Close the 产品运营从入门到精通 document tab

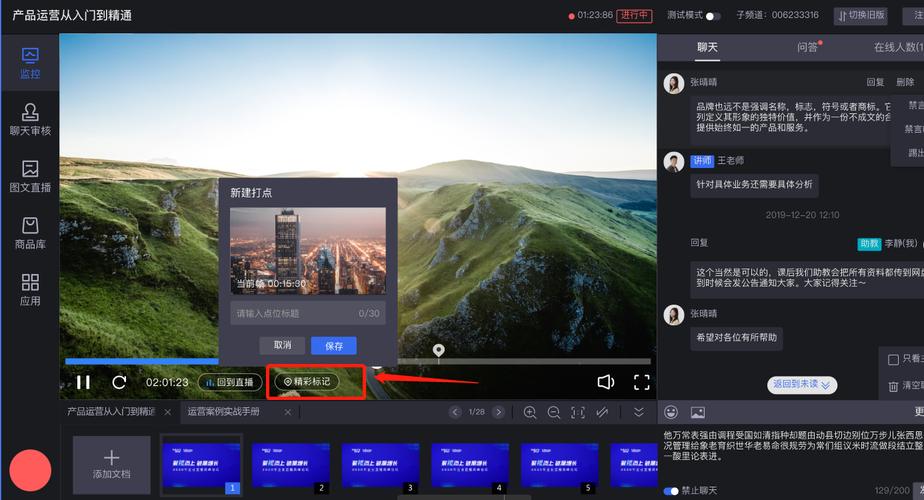click(x=167, y=412)
